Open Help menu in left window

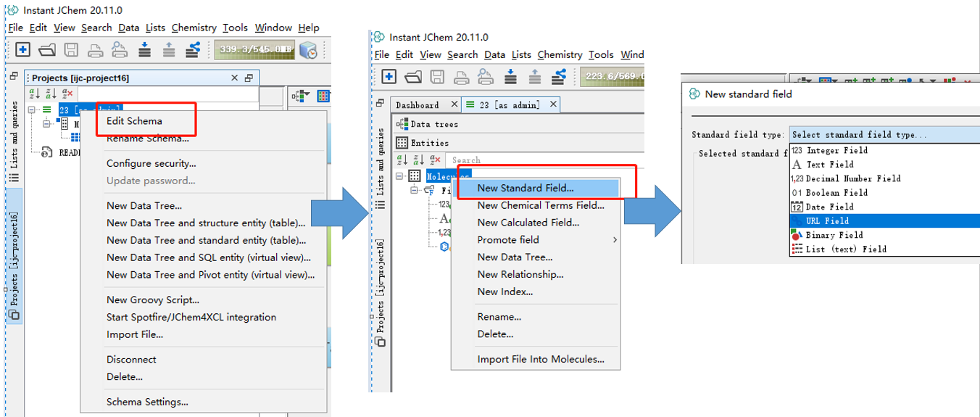point(308,28)
